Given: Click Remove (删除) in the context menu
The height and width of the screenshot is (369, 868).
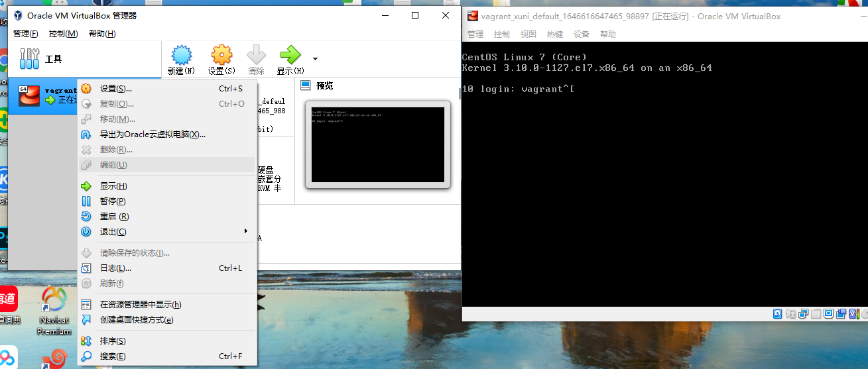Looking at the screenshot, I should pos(166,149).
